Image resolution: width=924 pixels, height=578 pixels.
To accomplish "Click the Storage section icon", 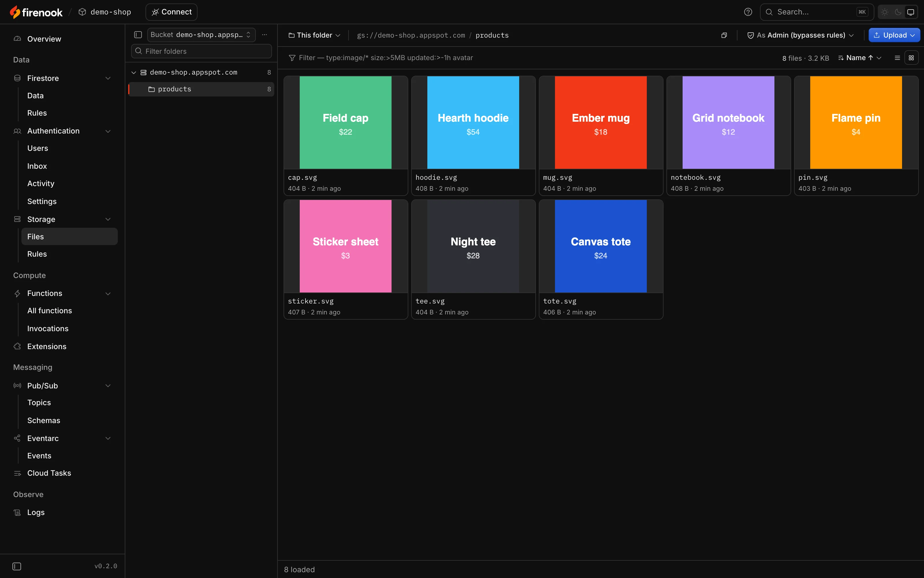I will click(17, 219).
